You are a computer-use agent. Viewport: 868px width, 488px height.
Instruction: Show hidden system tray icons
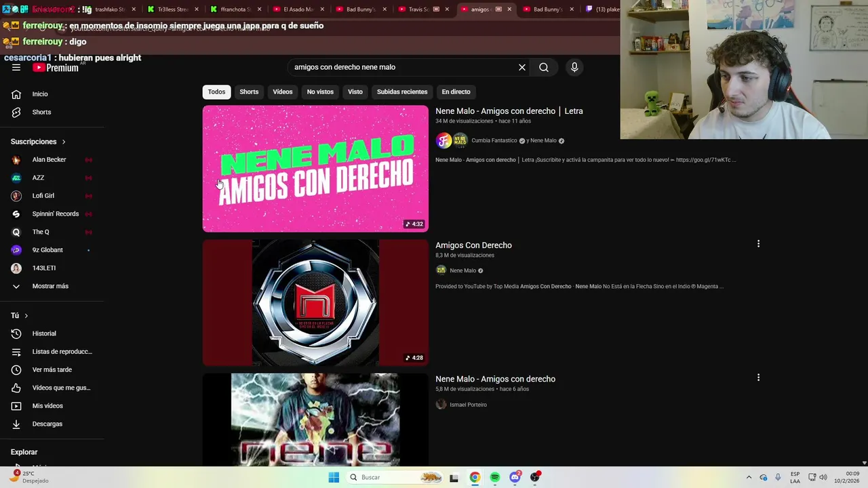tap(749, 477)
